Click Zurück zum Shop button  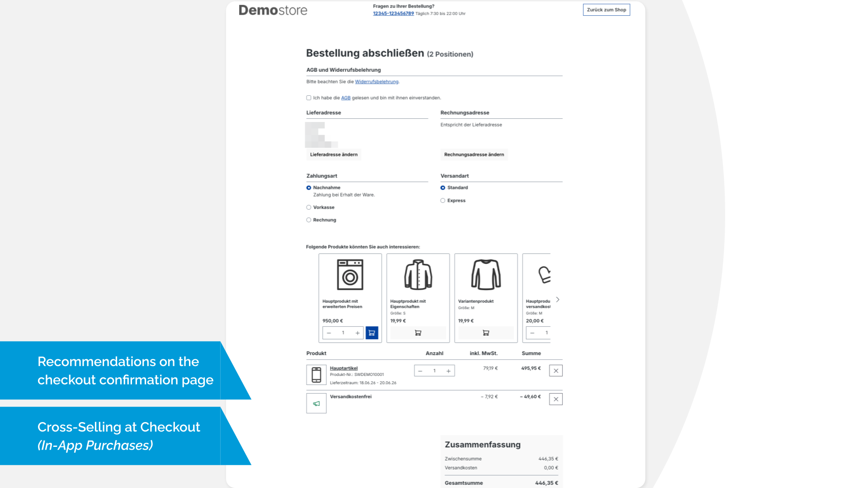[606, 10]
